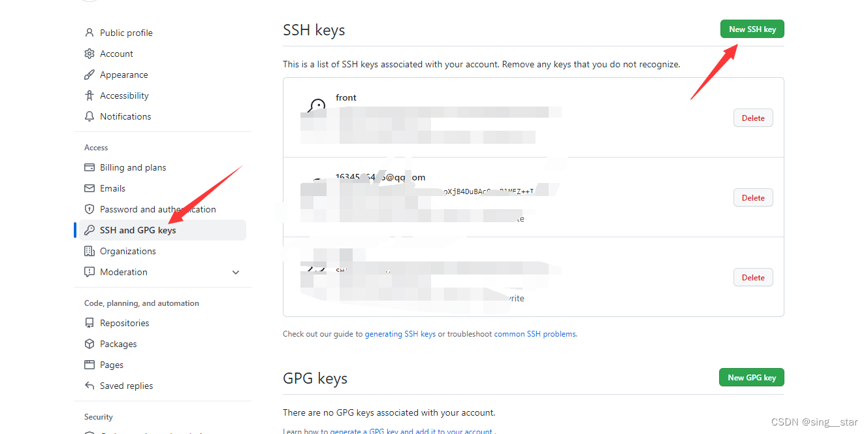
Task: Click the Account gear icon
Action: (x=89, y=54)
